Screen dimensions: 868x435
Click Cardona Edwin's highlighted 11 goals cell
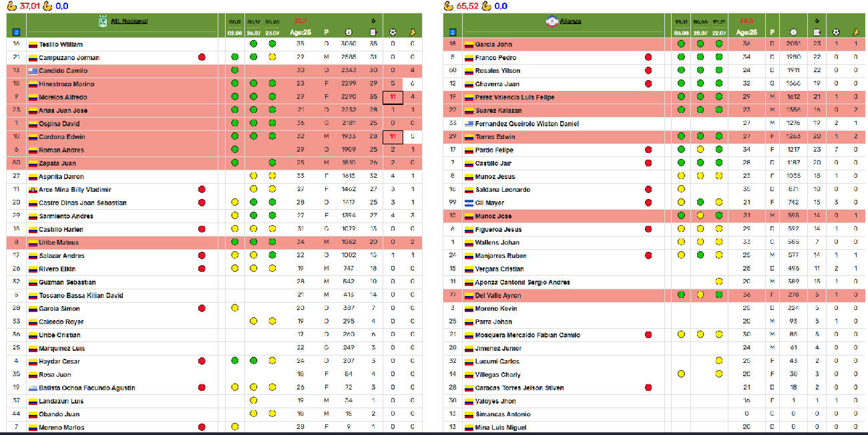(393, 137)
